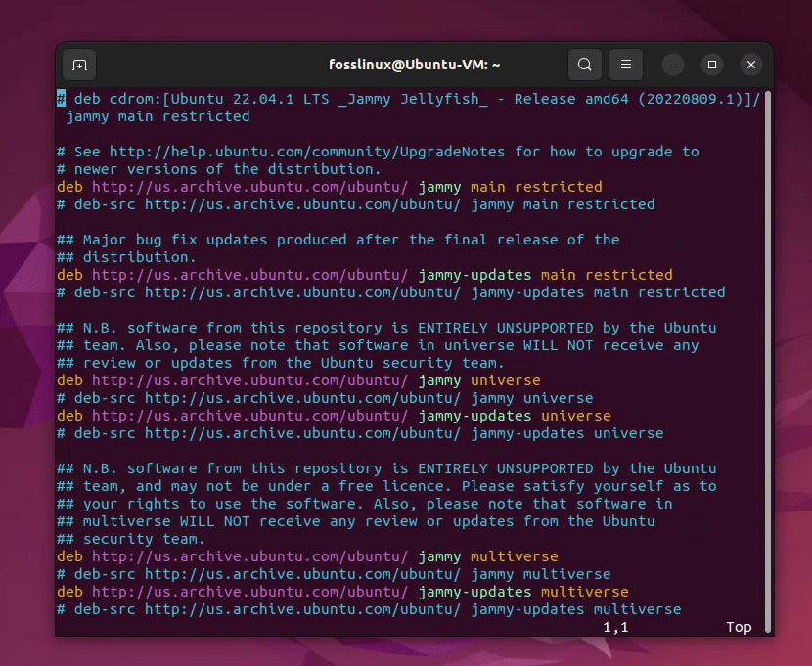Click the 1,1 cursor position indicator

[x=616, y=627]
